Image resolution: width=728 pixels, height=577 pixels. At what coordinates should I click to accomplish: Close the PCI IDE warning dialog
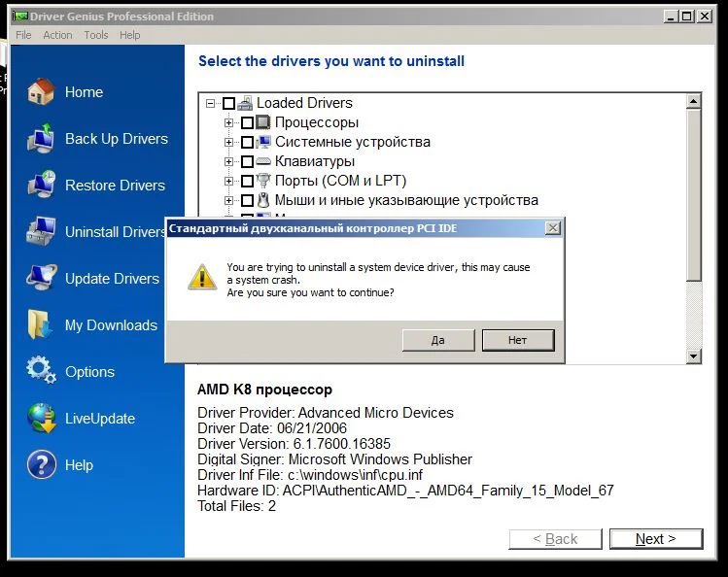coord(552,228)
